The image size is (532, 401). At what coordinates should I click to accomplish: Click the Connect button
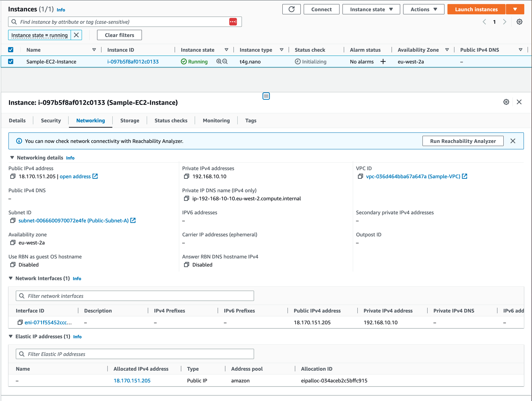pyautogui.click(x=321, y=9)
